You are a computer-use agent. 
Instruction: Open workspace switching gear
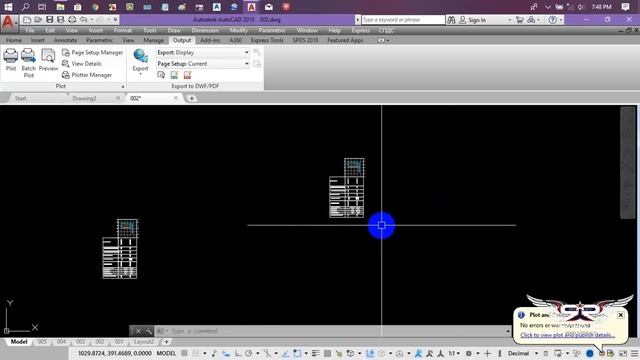[x=469, y=353]
